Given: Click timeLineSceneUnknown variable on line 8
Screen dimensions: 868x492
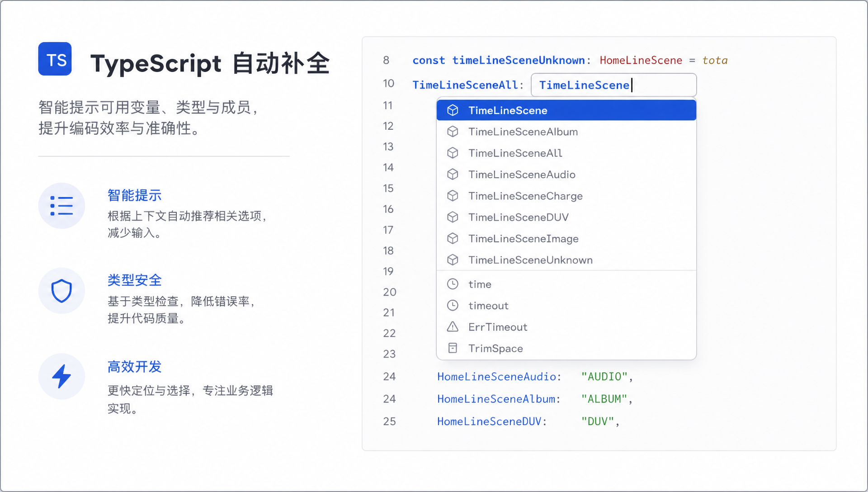Looking at the screenshot, I should click(x=519, y=60).
